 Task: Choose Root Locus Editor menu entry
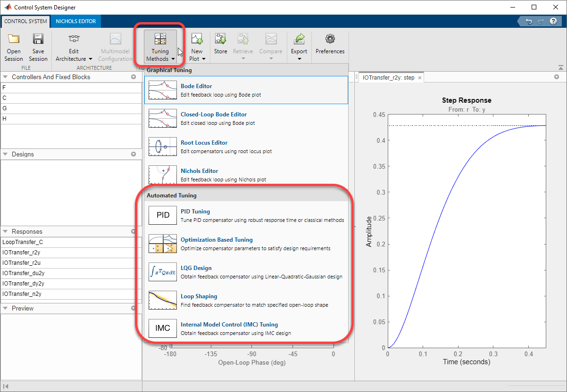tap(246, 147)
